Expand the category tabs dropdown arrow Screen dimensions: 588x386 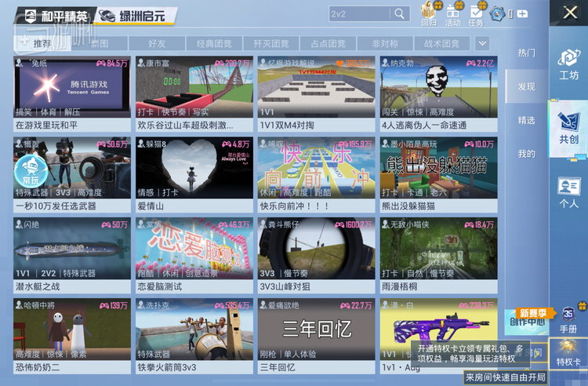pyautogui.click(x=482, y=44)
